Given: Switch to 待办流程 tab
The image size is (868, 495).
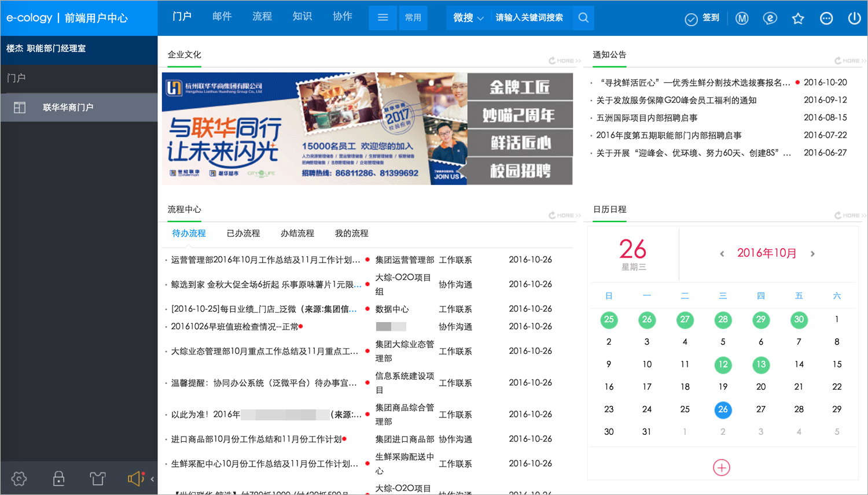Looking at the screenshot, I should pos(189,234).
